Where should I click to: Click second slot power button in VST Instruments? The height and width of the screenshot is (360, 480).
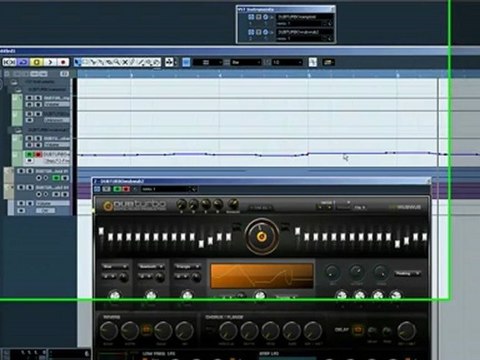click(x=251, y=32)
